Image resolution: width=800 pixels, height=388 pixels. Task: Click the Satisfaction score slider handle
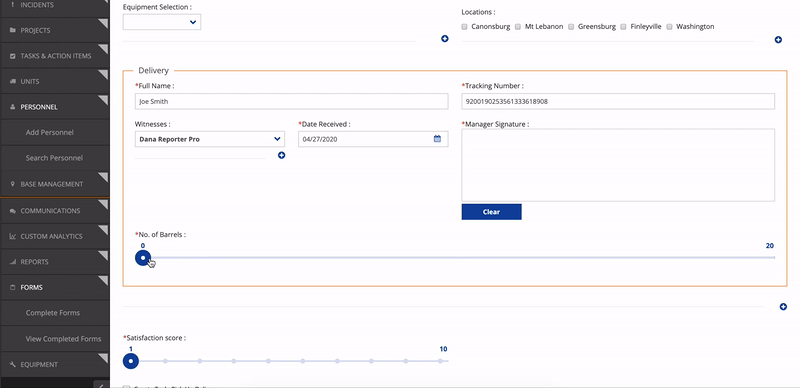coord(131,361)
